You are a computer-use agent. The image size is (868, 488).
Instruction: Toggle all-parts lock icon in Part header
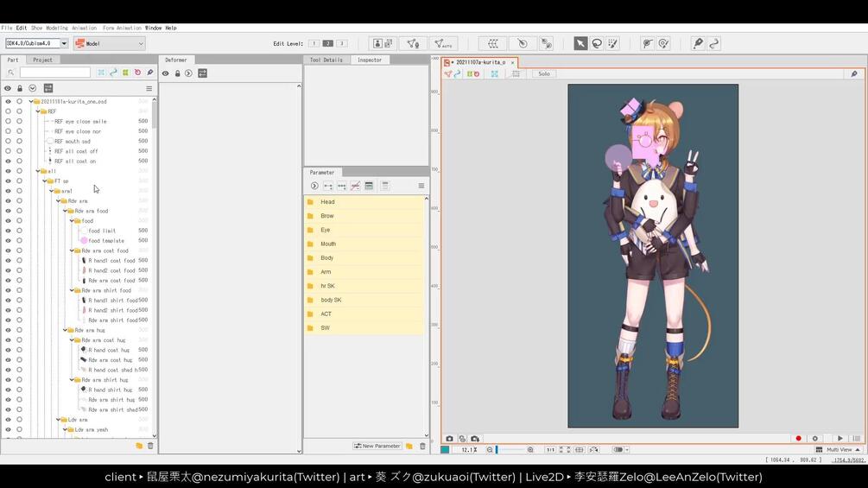[20, 88]
